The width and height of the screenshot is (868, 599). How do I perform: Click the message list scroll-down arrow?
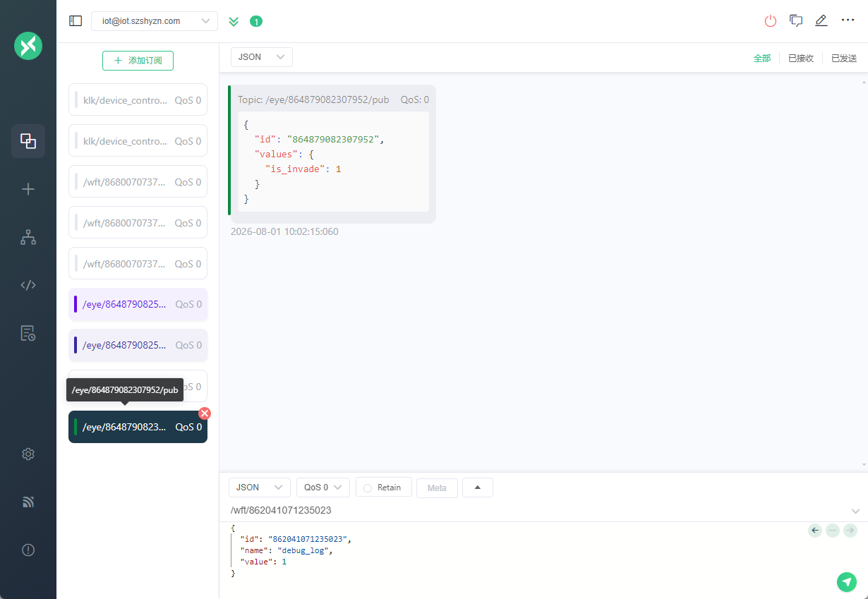point(862,464)
